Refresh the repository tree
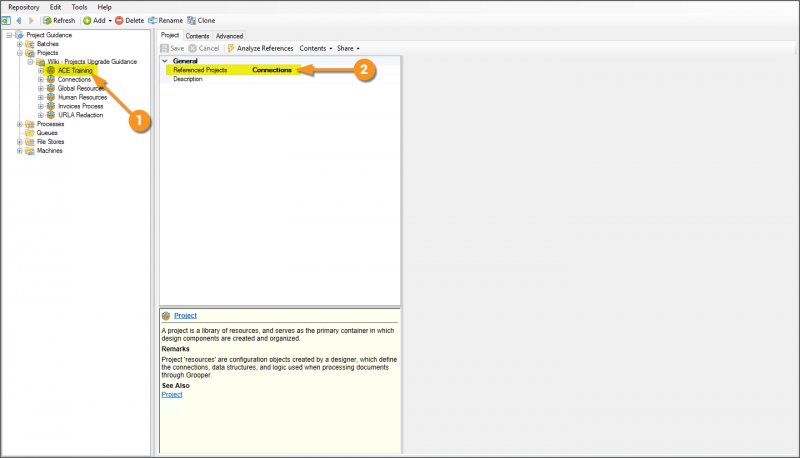Image resolution: width=800 pixels, height=458 pixels. tap(59, 20)
